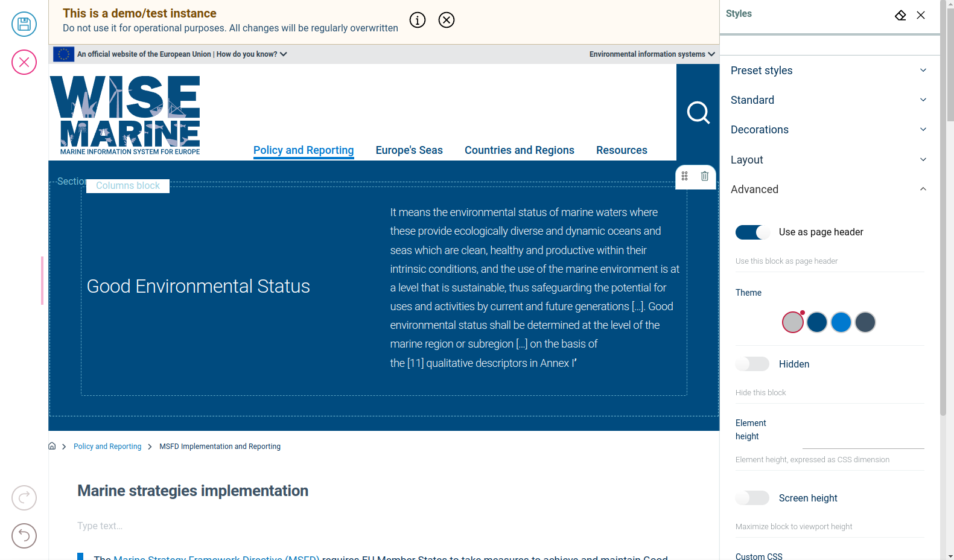Click the 'It means the environmental status' paragraph
The height and width of the screenshot is (560, 954).
point(535,288)
